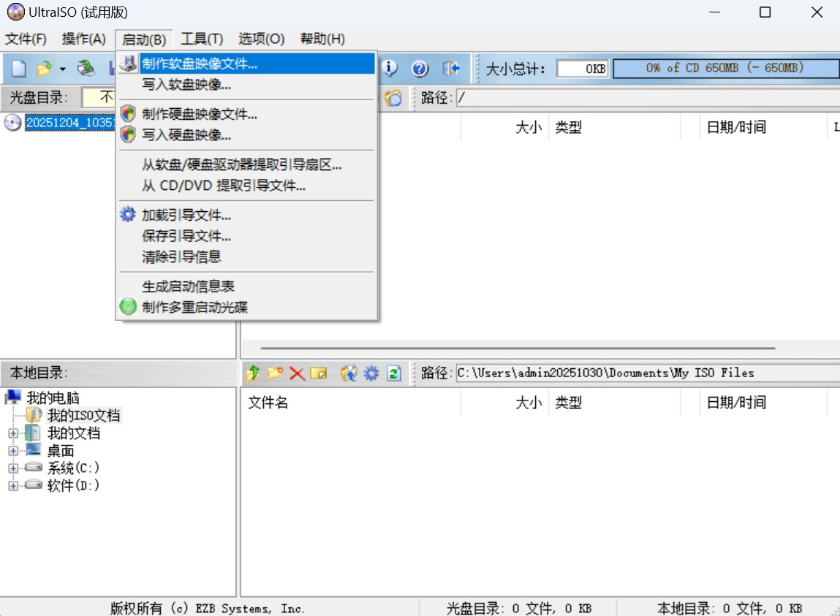
Task: Open dropdown arrow next to Open icon
Action: click(x=62, y=69)
